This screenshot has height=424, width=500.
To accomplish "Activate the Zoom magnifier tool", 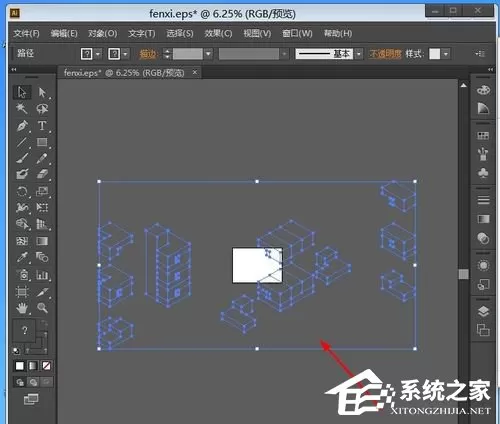I will click(x=42, y=307).
